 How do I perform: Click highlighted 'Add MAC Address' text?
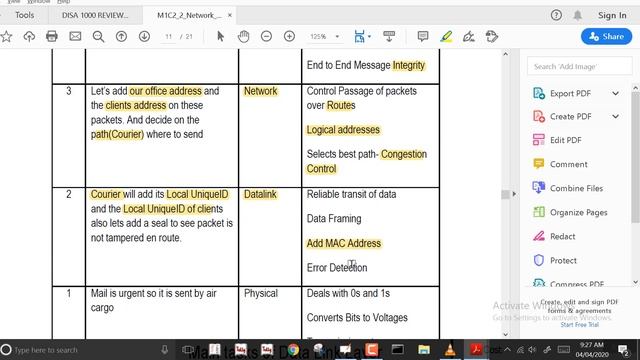[344, 243]
